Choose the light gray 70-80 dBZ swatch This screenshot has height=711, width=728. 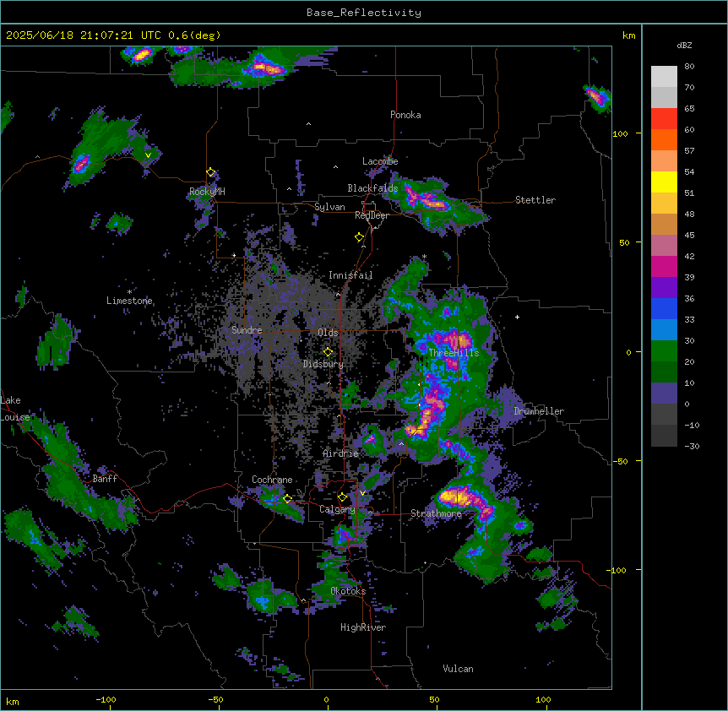(664, 77)
